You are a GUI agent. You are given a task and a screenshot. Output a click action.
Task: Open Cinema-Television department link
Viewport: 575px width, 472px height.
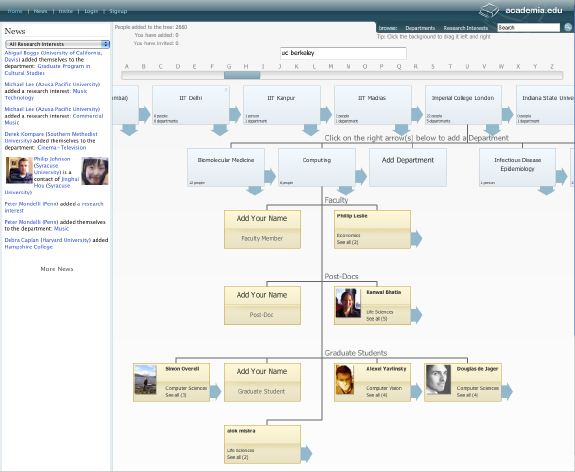[62, 147]
